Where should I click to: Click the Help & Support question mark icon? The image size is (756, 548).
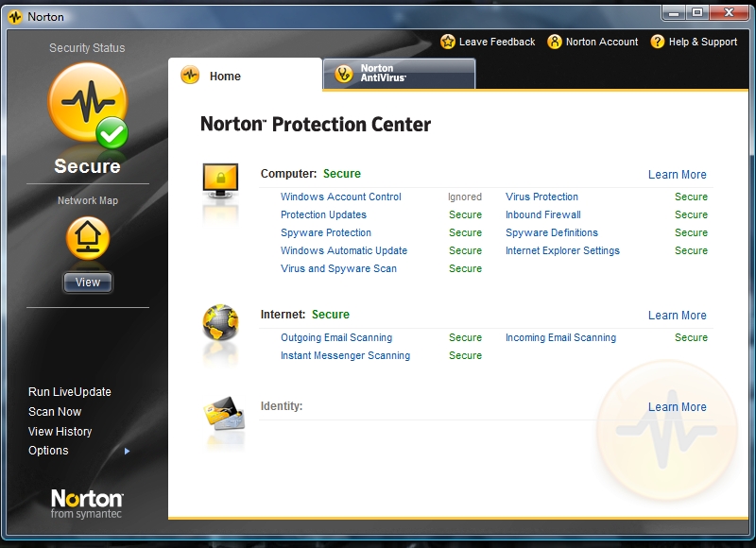pos(657,42)
